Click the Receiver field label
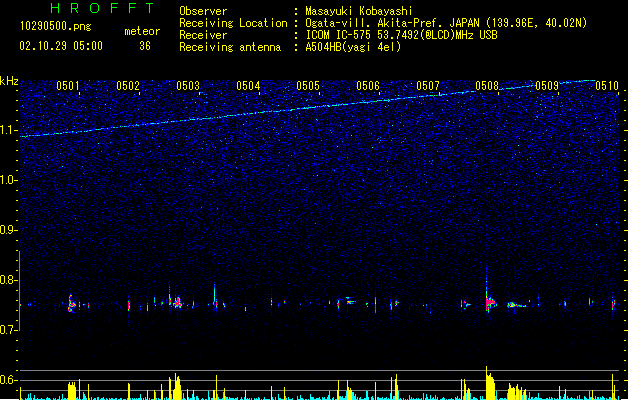The height and width of the screenshot is (400, 629). [x=203, y=35]
